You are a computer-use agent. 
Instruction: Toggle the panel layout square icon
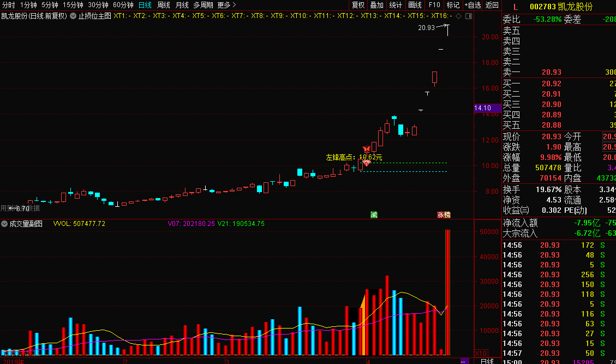click(468, 16)
